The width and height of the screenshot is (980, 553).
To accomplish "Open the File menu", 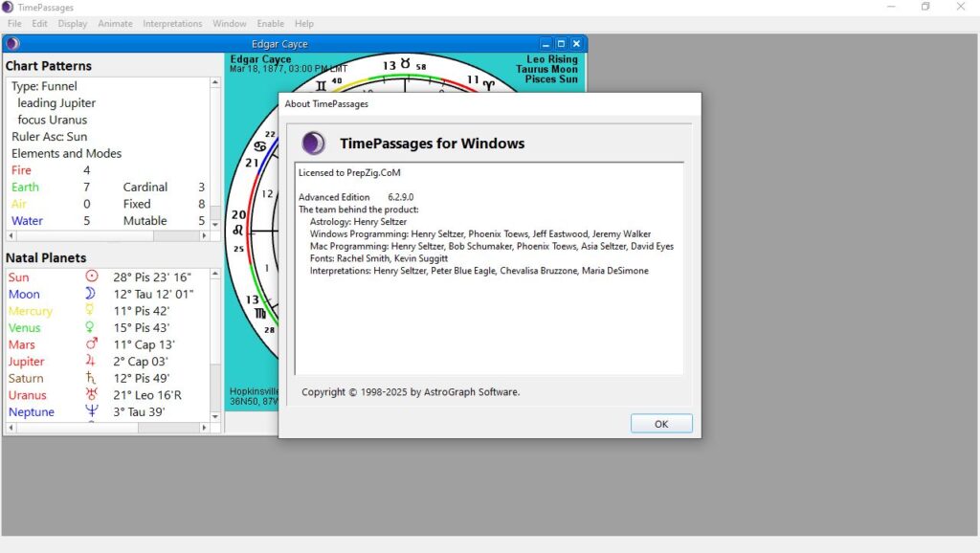I will point(14,24).
